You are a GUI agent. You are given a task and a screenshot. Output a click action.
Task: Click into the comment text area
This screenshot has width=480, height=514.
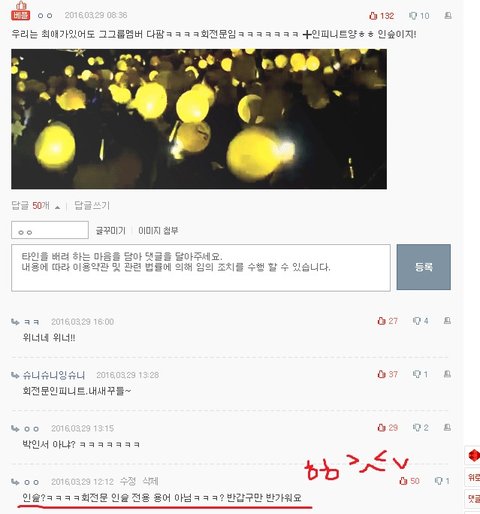pos(201,268)
